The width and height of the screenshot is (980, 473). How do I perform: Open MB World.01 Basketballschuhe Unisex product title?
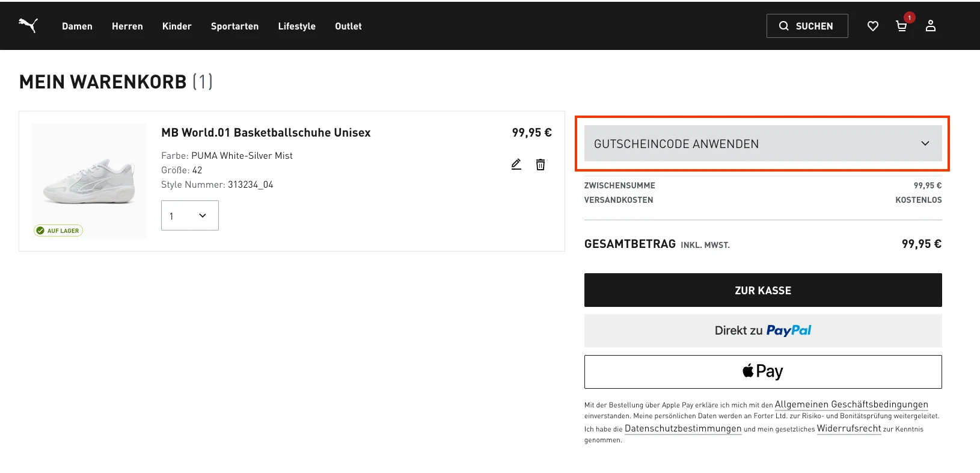pos(266,132)
